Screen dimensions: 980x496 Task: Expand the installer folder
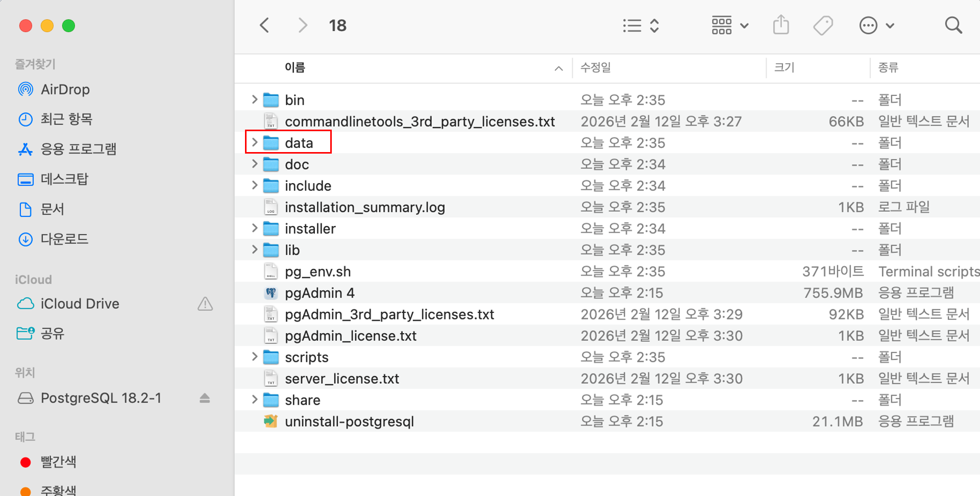coord(254,228)
